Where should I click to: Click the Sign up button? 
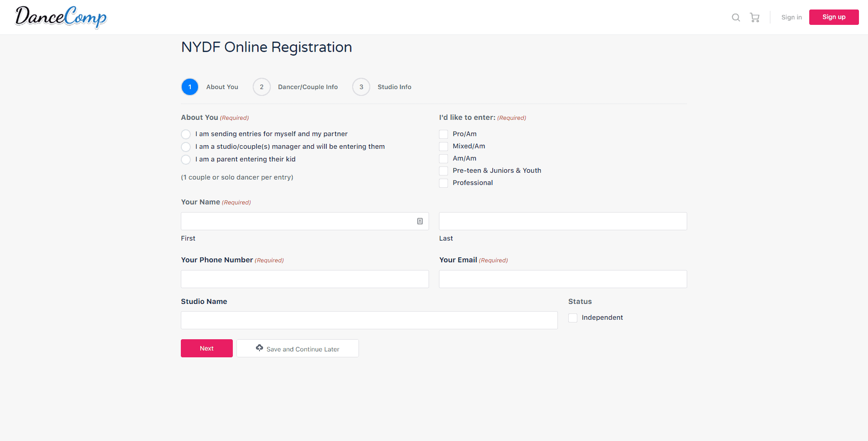(x=834, y=17)
